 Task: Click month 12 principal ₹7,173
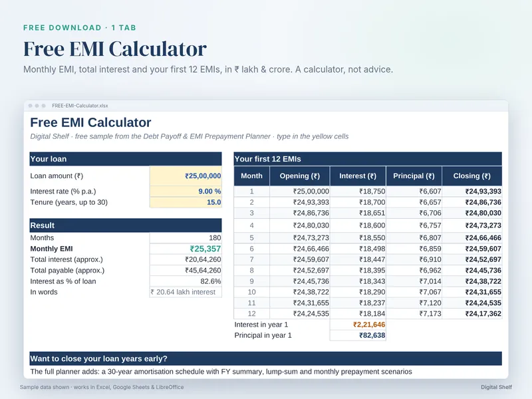[x=414, y=314]
